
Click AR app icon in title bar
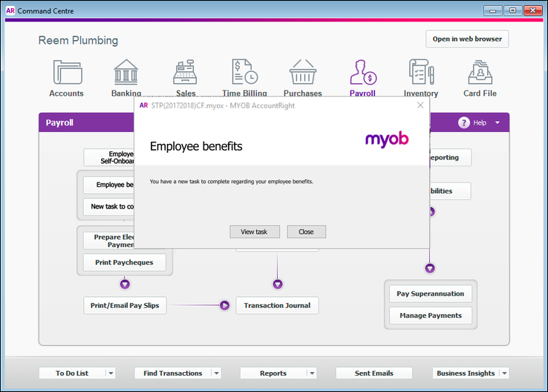coord(10,10)
